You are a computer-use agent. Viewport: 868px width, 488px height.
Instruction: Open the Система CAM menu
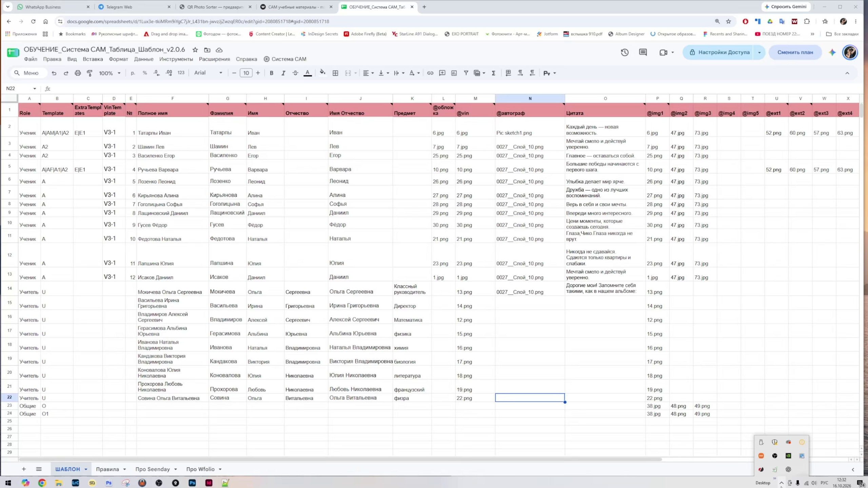(285, 59)
